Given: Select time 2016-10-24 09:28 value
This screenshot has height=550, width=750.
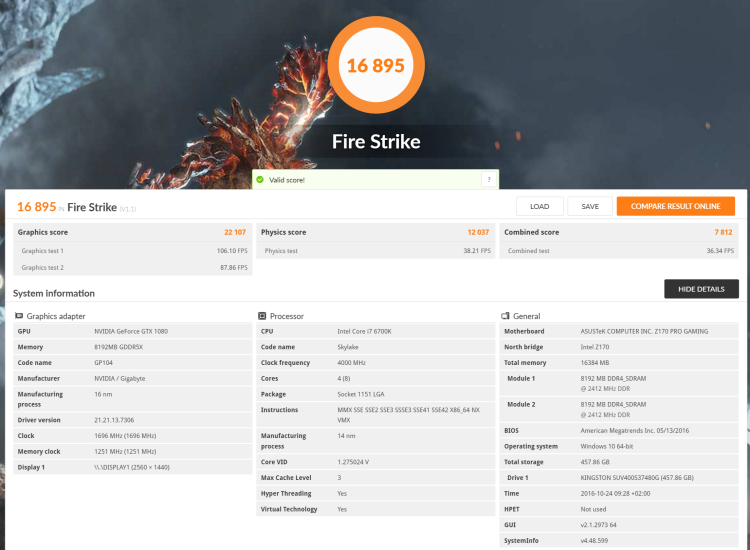Looking at the screenshot, I should click(615, 494).
